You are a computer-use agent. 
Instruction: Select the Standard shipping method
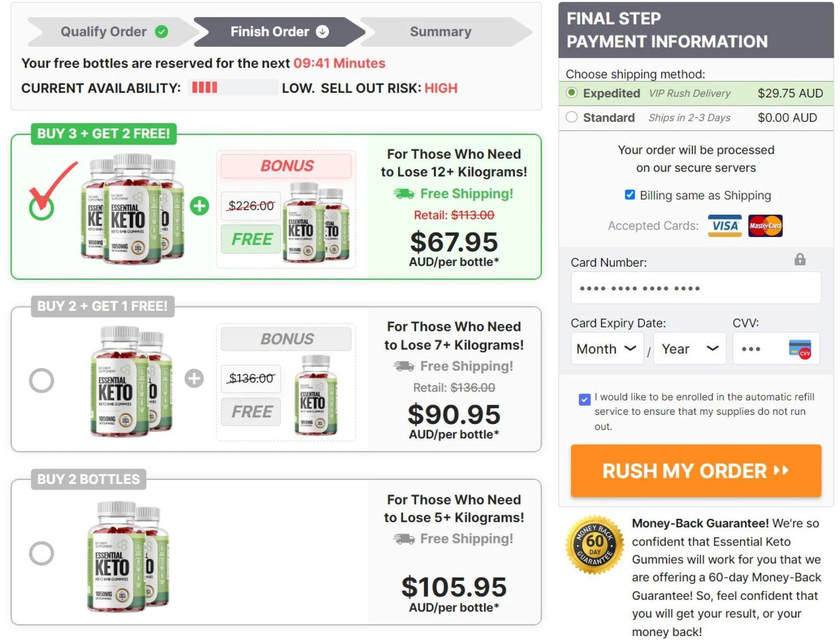(x=571, y=117)
